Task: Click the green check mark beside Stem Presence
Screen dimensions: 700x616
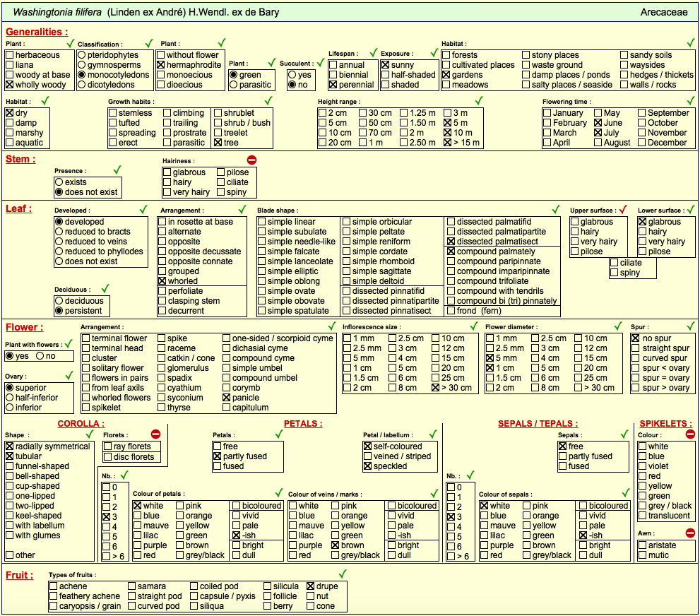Action: [117, 170]
